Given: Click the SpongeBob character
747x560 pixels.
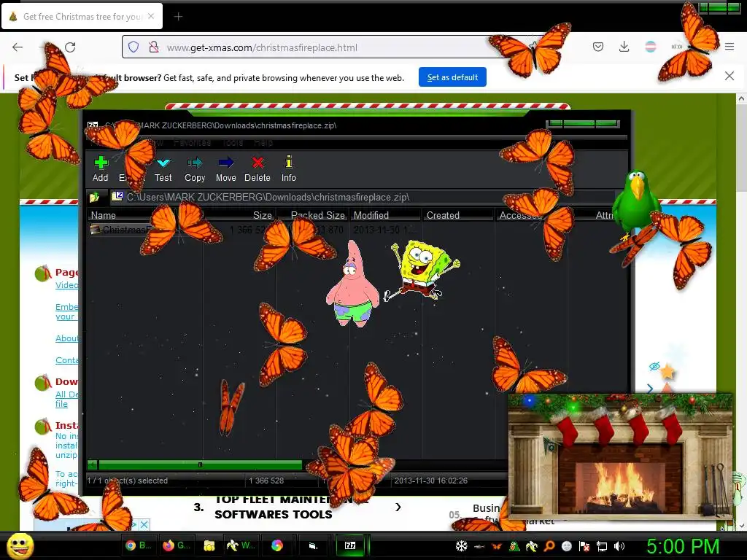Looking at the screenshot, I should 421,270.
